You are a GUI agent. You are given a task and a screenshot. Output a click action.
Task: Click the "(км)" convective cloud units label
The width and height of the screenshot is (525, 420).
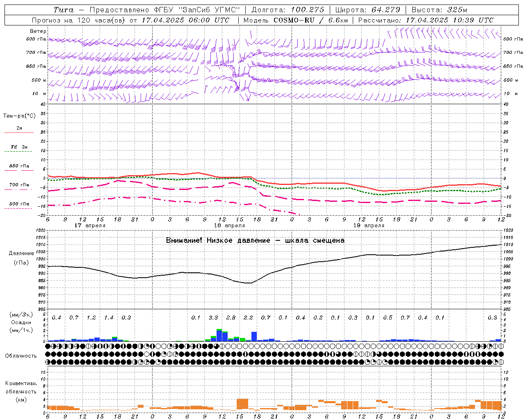(21, 399)
